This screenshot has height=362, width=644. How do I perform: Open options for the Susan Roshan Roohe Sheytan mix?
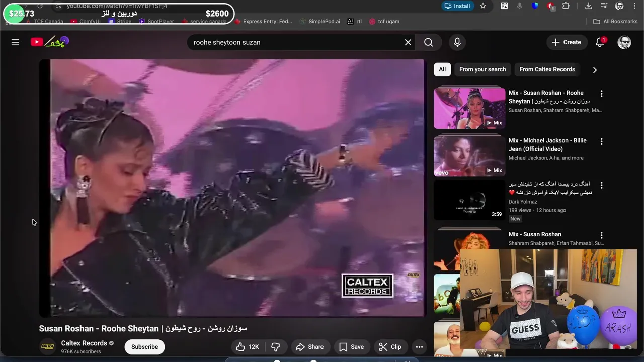[601, 94]
